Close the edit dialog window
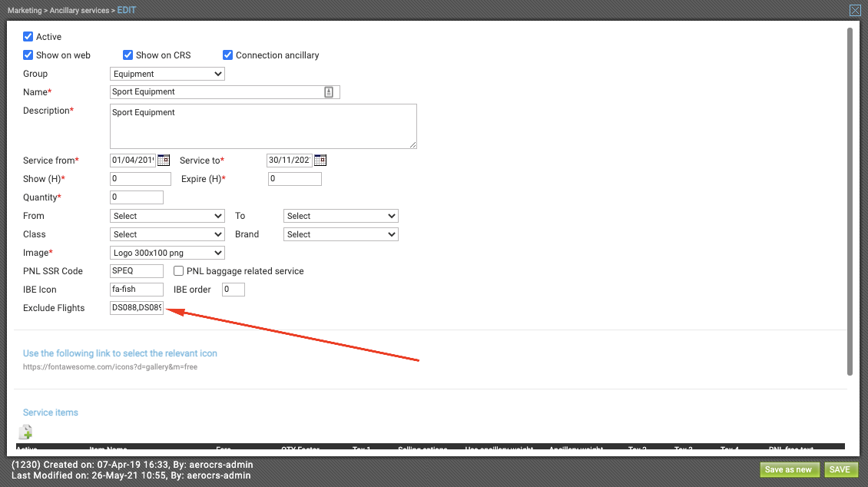868x487 pixels. pyautogui.click(x=855, y=10)
